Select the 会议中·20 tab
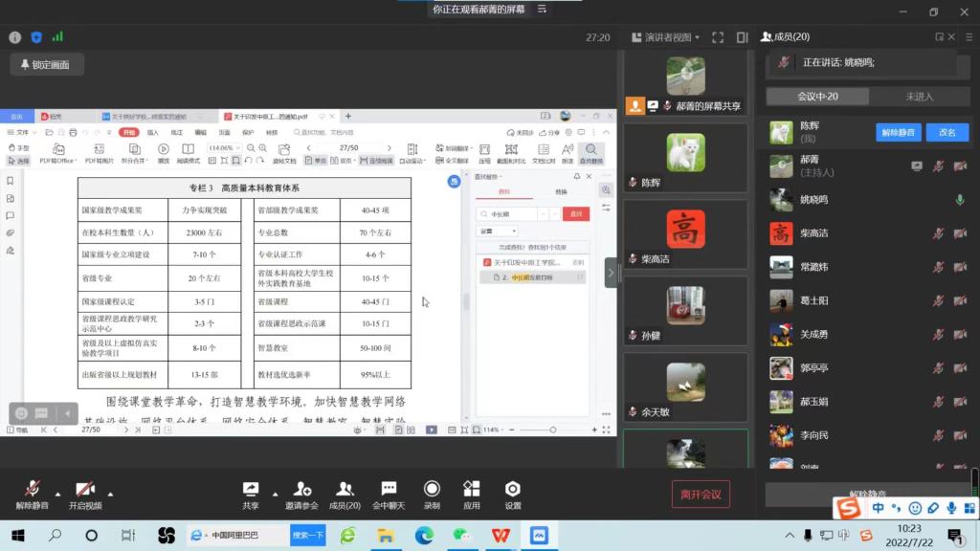Screen dimensions: 980x551 pyautogui.click(x=817, y=97)
